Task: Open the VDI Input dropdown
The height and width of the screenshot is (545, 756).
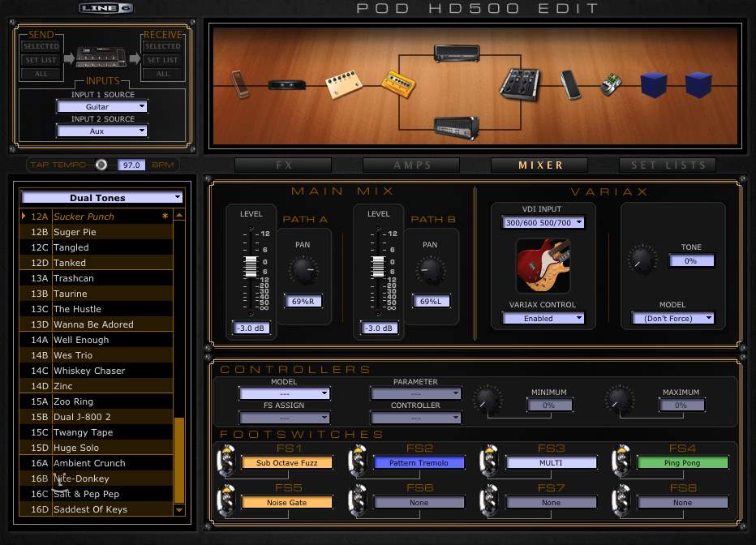Action: tap(543, 222)
